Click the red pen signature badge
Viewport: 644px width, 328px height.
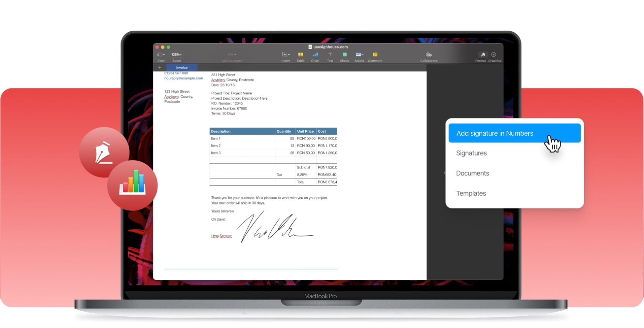104,152
